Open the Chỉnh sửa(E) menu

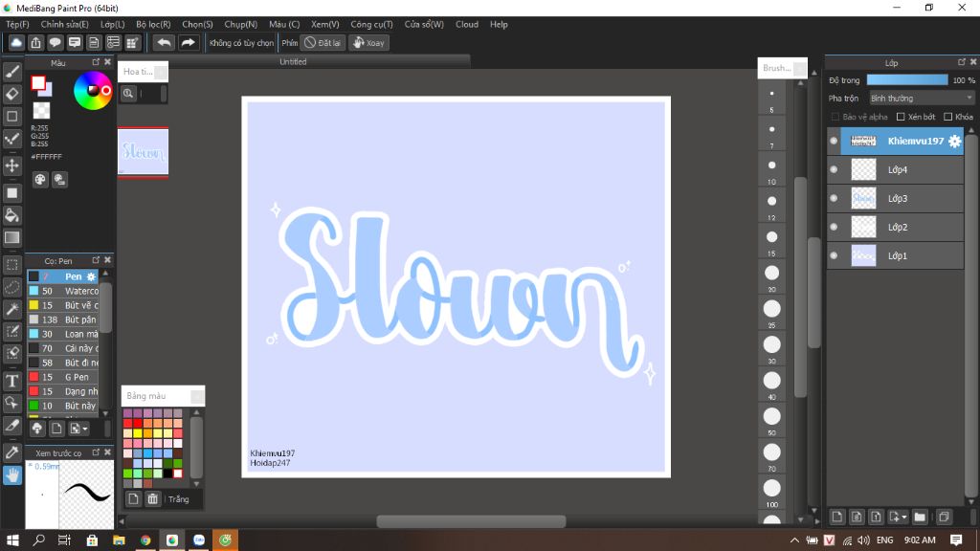(x=64, y=24)
